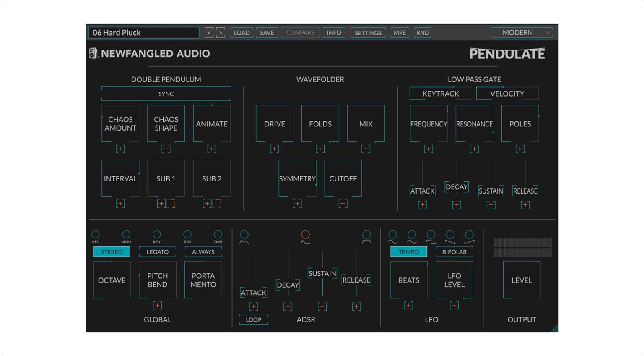The image size is (644, 356).
Task: Select the PRS pressure modulation source
Action: click(x=187, y=234)
